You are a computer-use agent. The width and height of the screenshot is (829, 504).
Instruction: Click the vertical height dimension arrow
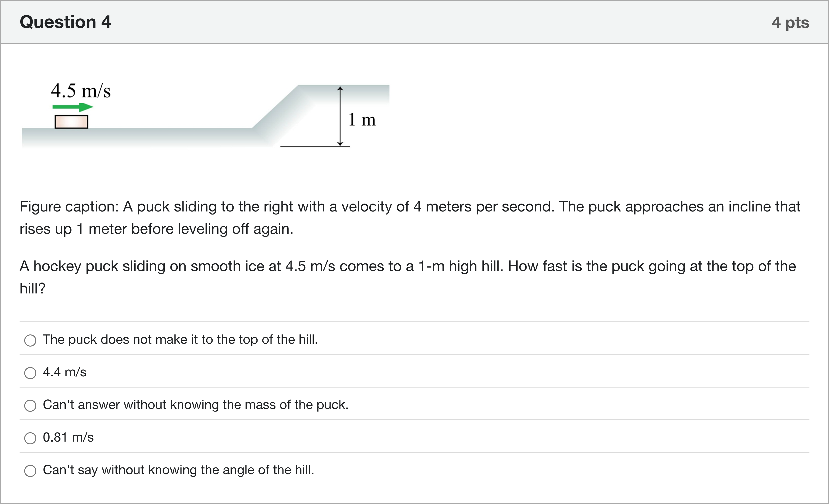click(x=340, y=116)
